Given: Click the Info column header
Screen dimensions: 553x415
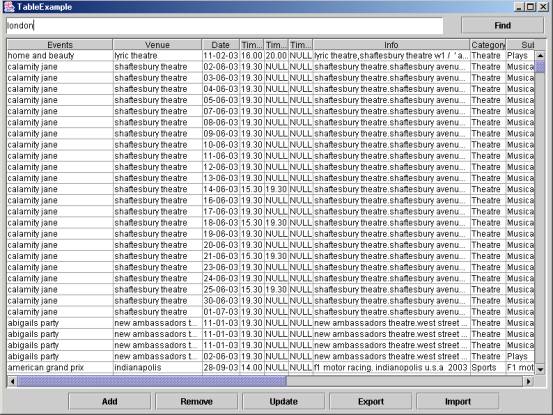Looking at the screenshot, I should coord(391,45).
